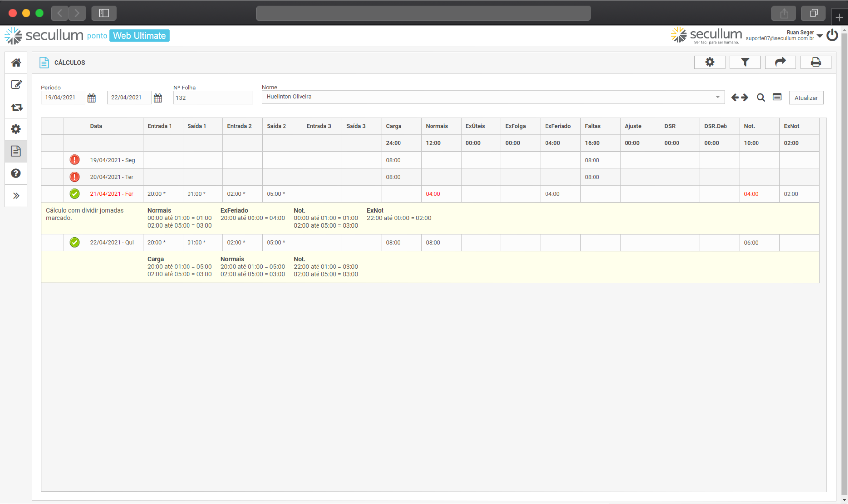The width and height of the screenshot is (848, 504).
Task: Click the home icon in the sidebar
Action: (x=16, y=63)
